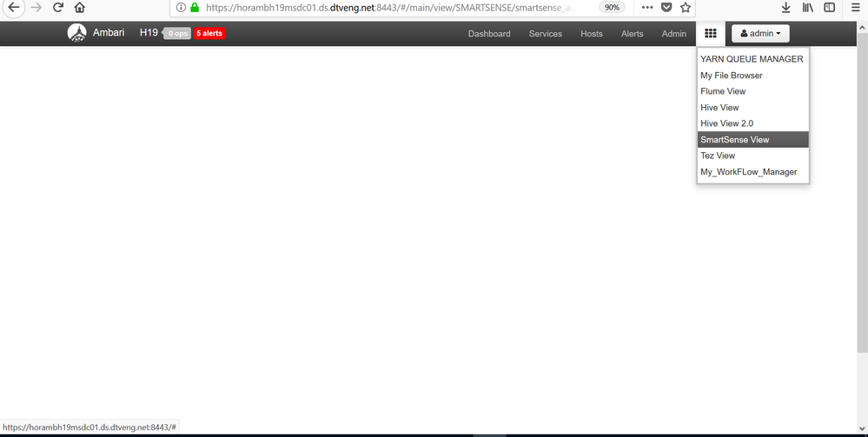This screenshot has width=868, height=437.
Task: Click the scrollbar down arrow
Action: 862,428
